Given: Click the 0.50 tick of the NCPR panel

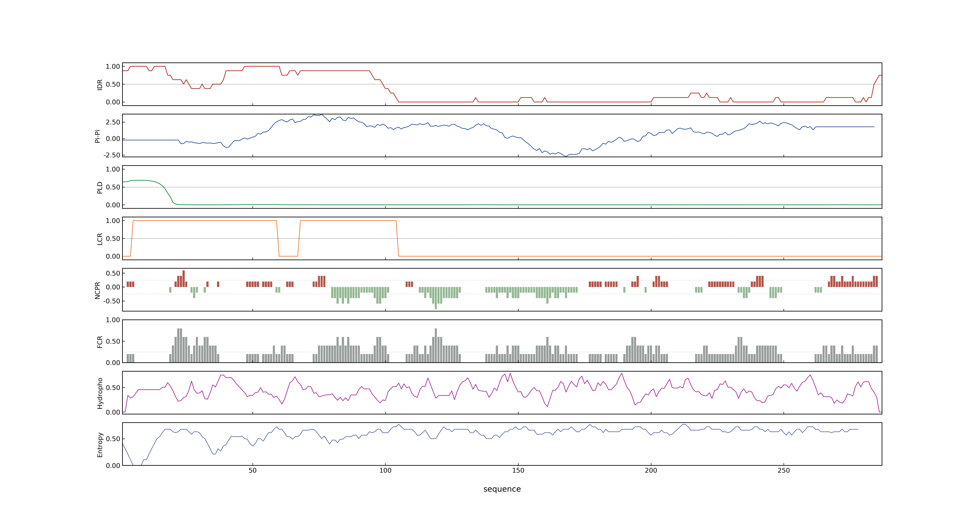Looking at the screenshot, I should click(x=113, y=273).
